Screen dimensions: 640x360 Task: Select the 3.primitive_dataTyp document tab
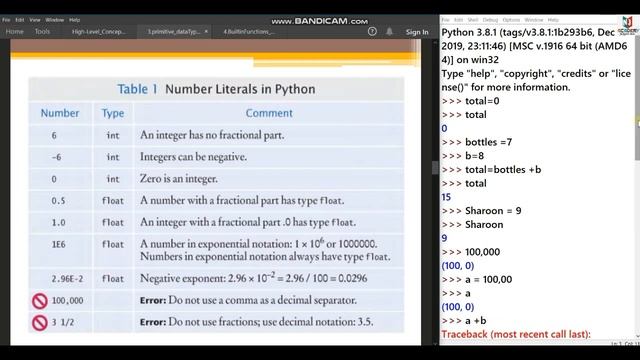pyautogui.click(x=174, y=31)
